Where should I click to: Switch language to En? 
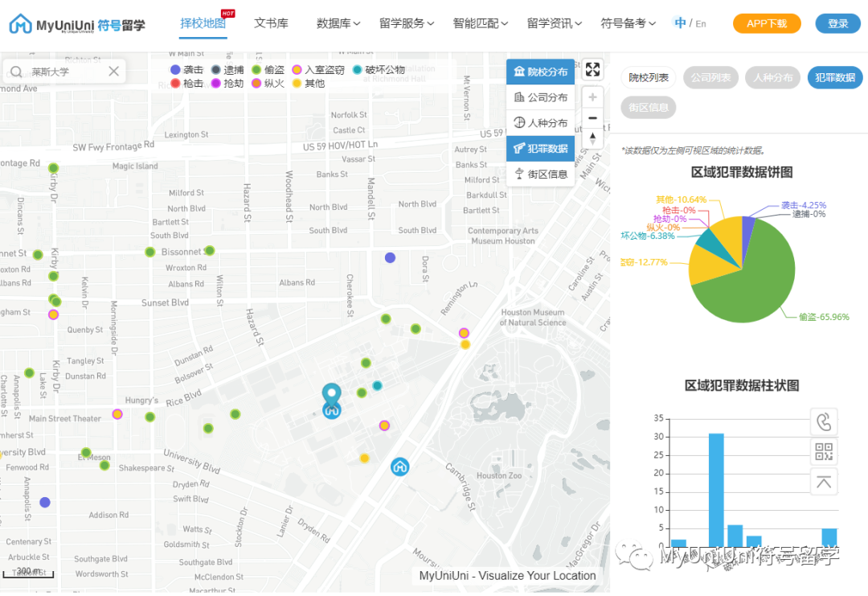pos(701,24)
